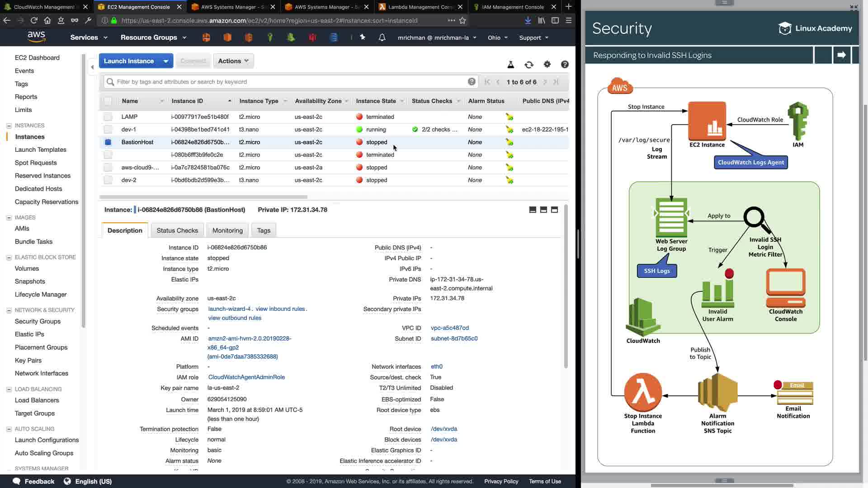Open the Ohio region dropdown
Viewport: 868px width, 488px height.
497,38
